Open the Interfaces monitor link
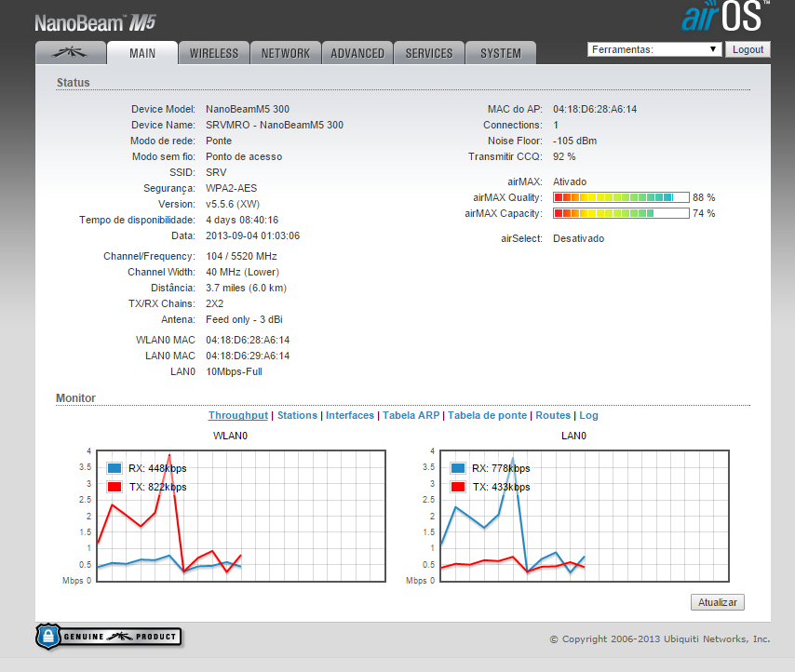The image size is (795, 672). [x=350, y=415]
